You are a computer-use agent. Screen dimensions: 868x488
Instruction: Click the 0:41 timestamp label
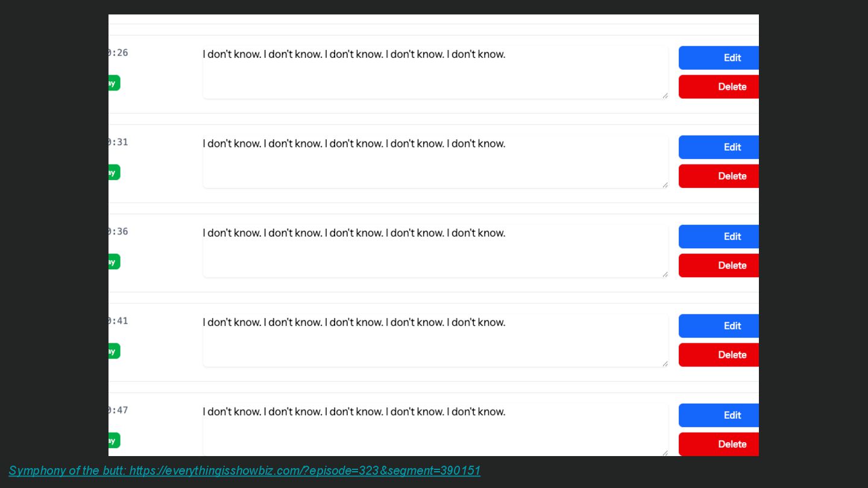[x=118, y=321]
